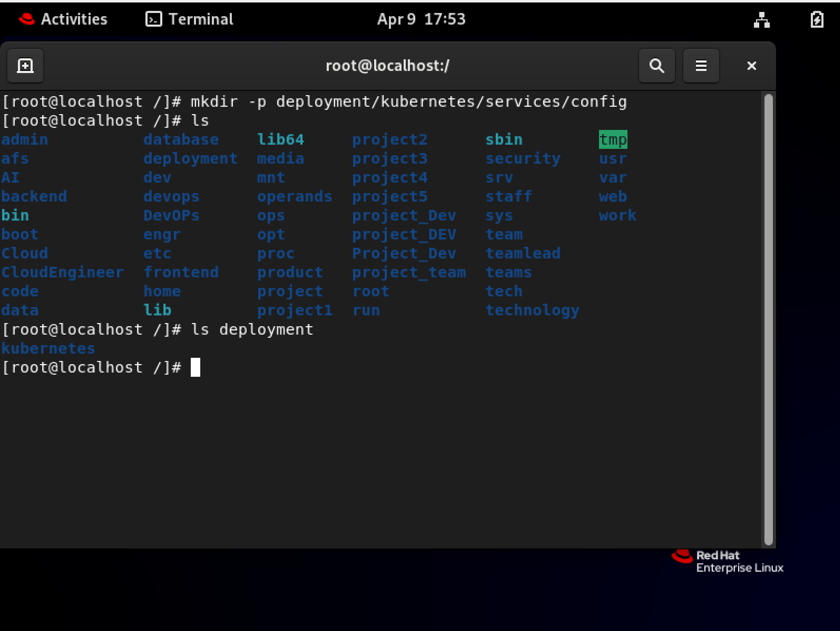This screenshot has height=631, width=840.
Task: Click the 'usr' directory name
Action: pos(613,158)
